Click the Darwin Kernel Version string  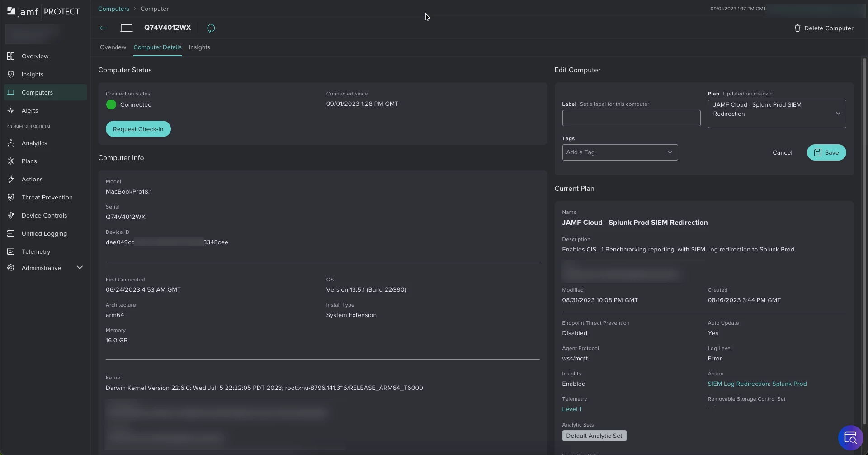tap(264, 388)
